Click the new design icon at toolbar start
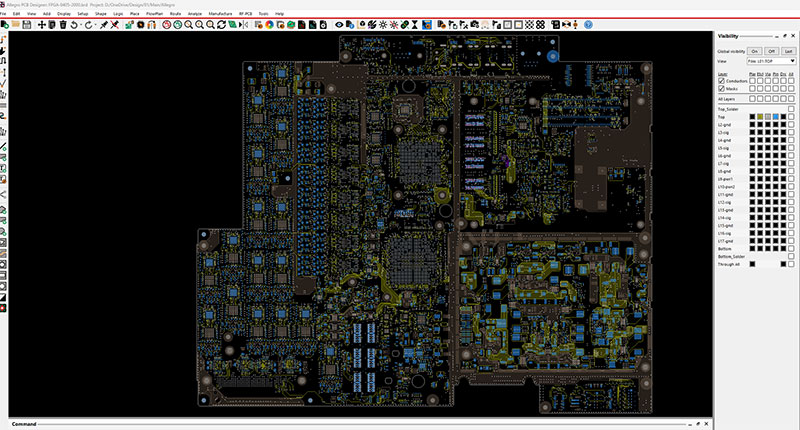800x430 pixels. coord(5,24)
